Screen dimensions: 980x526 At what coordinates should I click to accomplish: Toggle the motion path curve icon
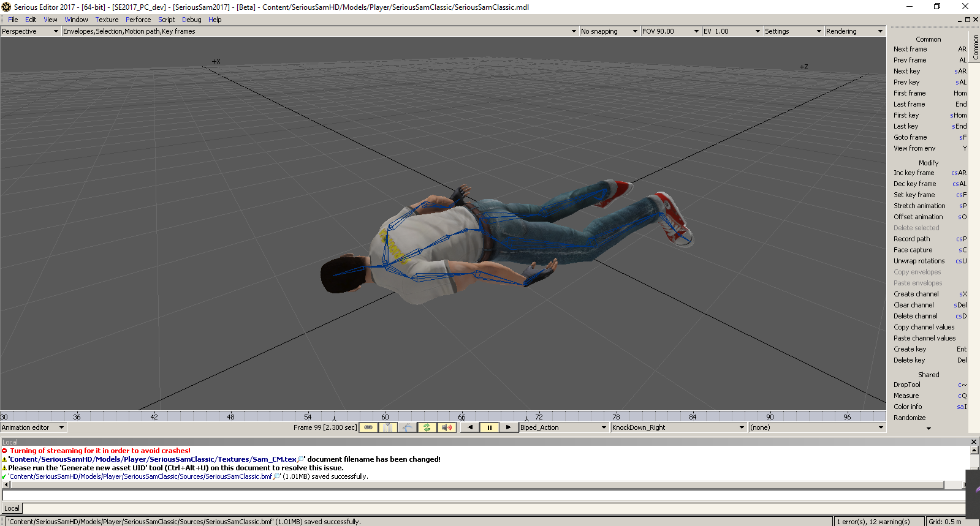(x=408, y=427)
